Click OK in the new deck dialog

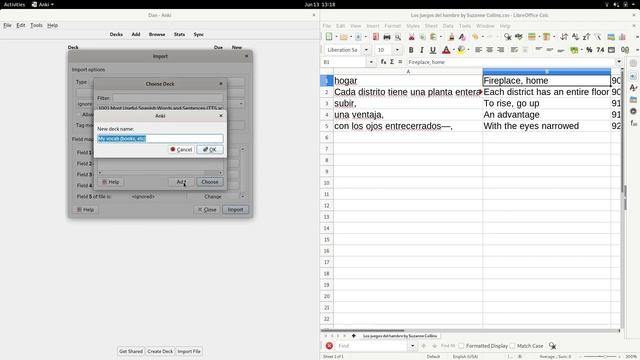[x=210, y=149]
